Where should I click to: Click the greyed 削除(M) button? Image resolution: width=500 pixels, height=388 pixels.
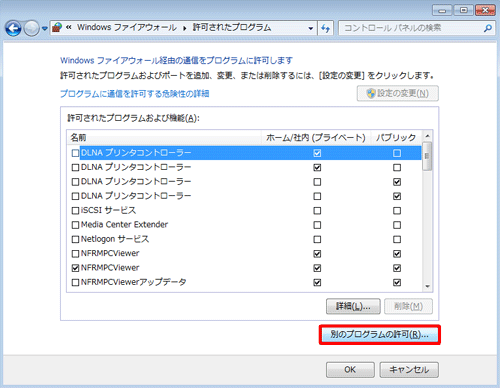[x=408, y=306]
